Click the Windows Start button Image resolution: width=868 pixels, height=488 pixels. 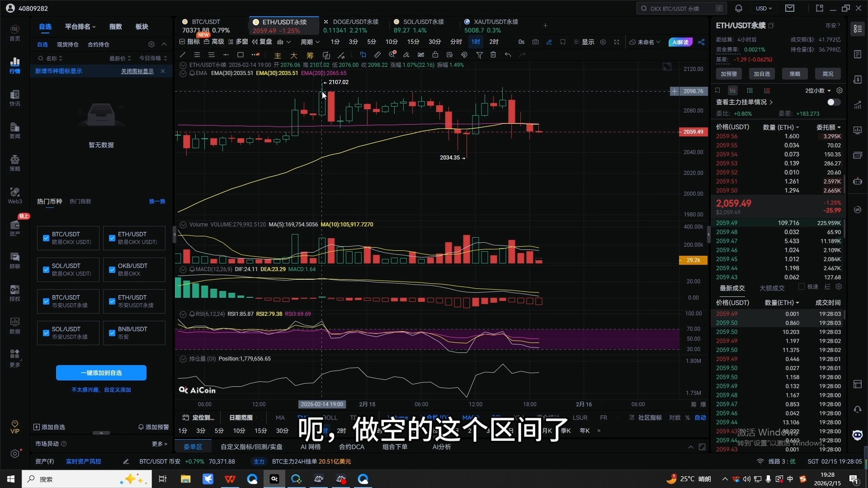[11, 479]
